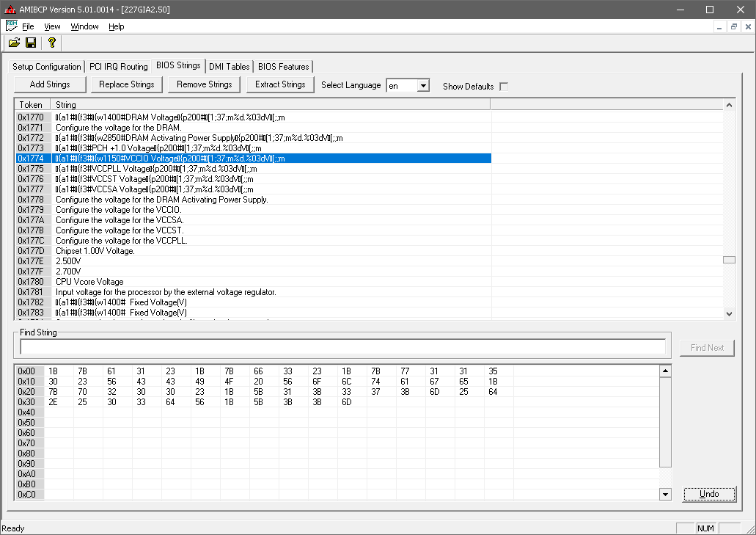
Task: Select the external voltage regulator description row
Action: tap(253, 292)
